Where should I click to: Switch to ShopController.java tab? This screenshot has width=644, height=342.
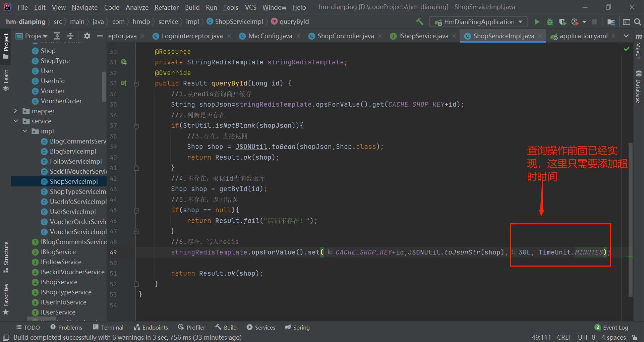click(x=345, y=36)
